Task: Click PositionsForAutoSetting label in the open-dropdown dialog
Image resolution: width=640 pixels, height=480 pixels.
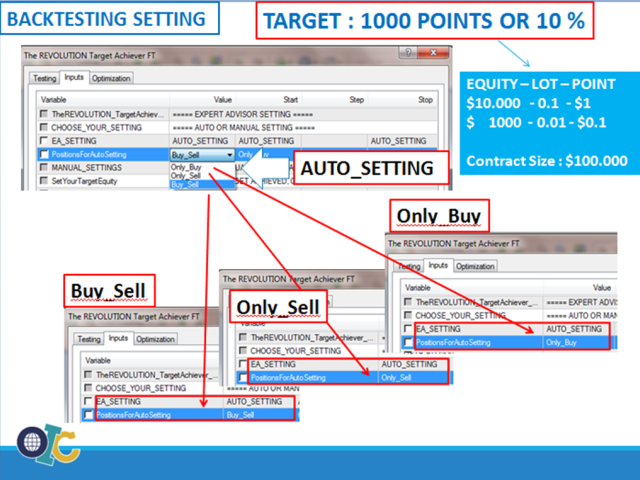Action: coord(89,155)
